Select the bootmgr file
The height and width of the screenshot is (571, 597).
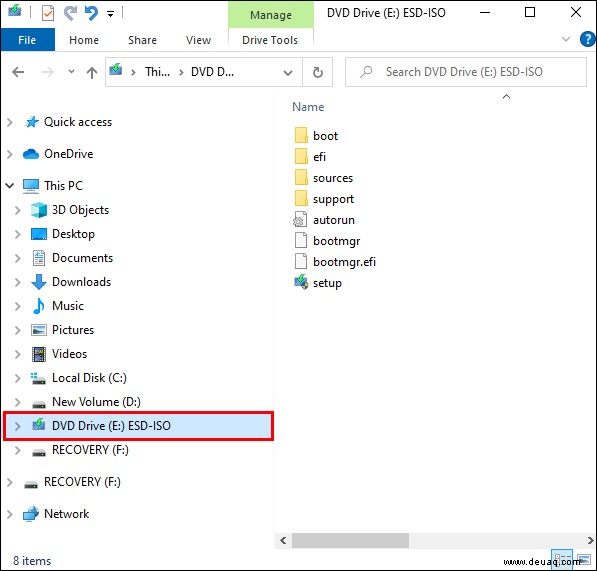click(337, 241)
